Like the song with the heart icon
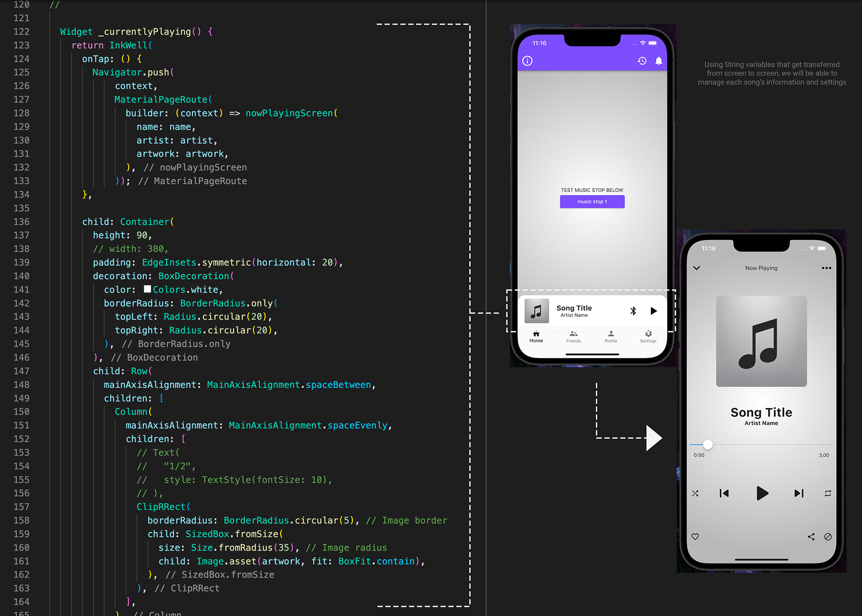The height and width of the screenshot is (616, 862). tap(695, 537)
